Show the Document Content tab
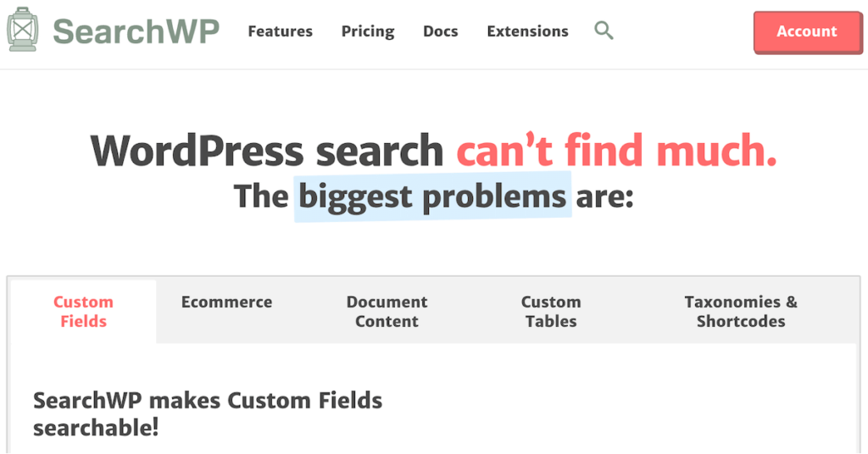868x454 pixels. 387,312
